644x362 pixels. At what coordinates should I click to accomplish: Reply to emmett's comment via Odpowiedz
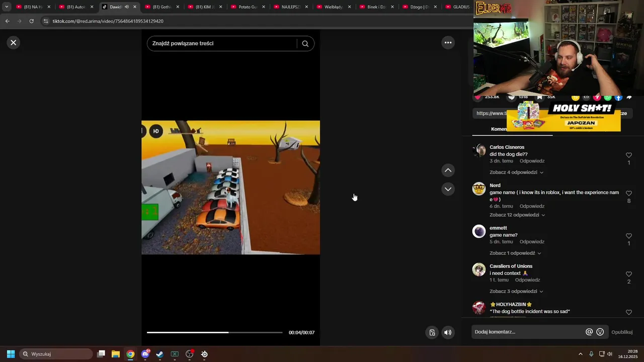532,242
